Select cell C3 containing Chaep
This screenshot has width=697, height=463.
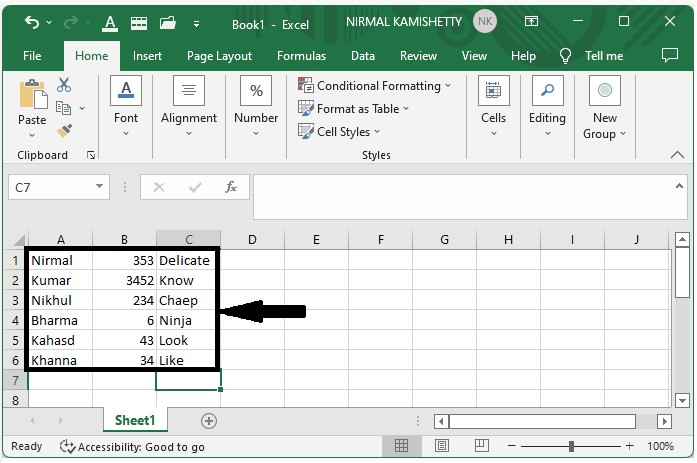pyautogui.click(x=187, y=300)
